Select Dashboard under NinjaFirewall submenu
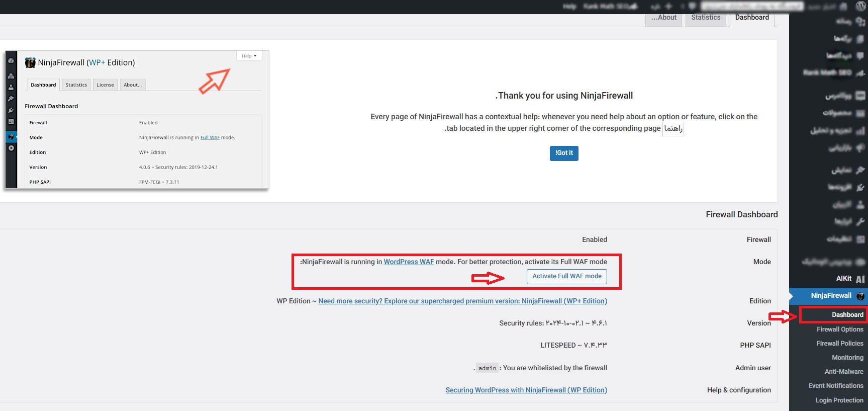Screen dimensions: 868x411 [x=847, y=315]
